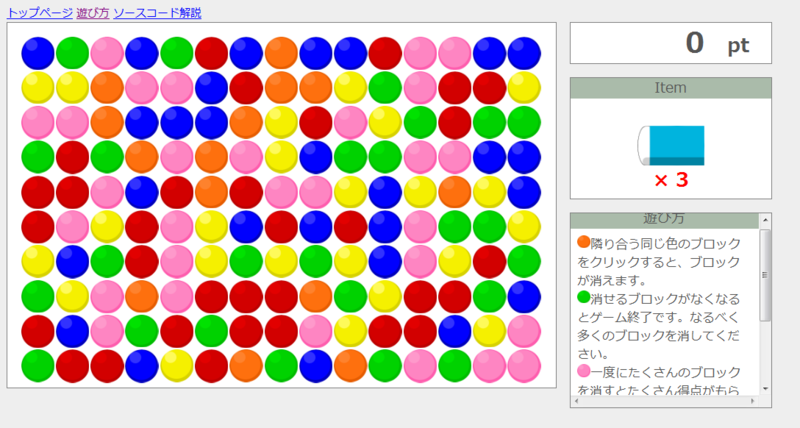
Task: Click the only blue ball in the second row
Action: pyautogui.click(x=211, y=88)
